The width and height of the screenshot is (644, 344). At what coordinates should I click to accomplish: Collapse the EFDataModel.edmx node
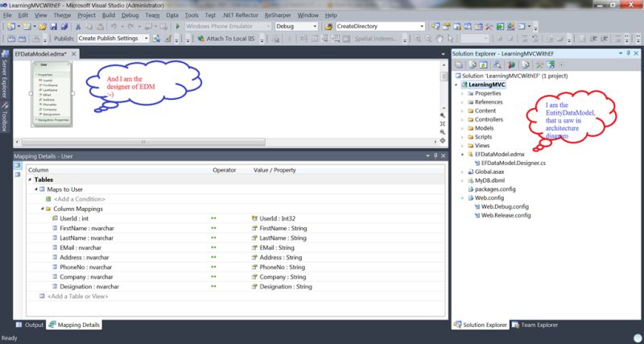click(x=462, y=155)
